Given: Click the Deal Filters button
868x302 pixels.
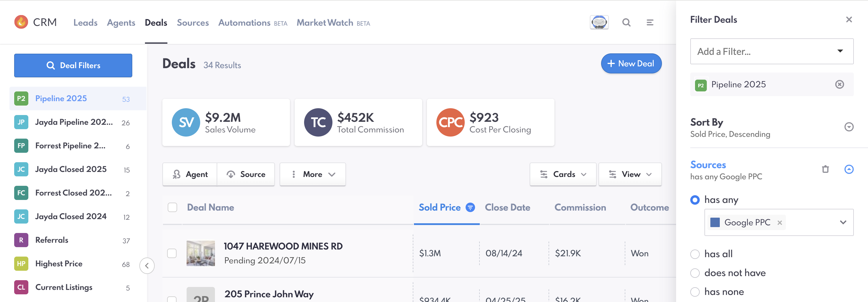Looking at the screenshot, I should (73, 66).
